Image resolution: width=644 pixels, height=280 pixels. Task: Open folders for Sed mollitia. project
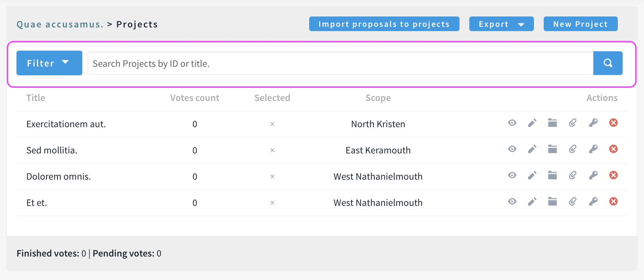coord(552,149)
